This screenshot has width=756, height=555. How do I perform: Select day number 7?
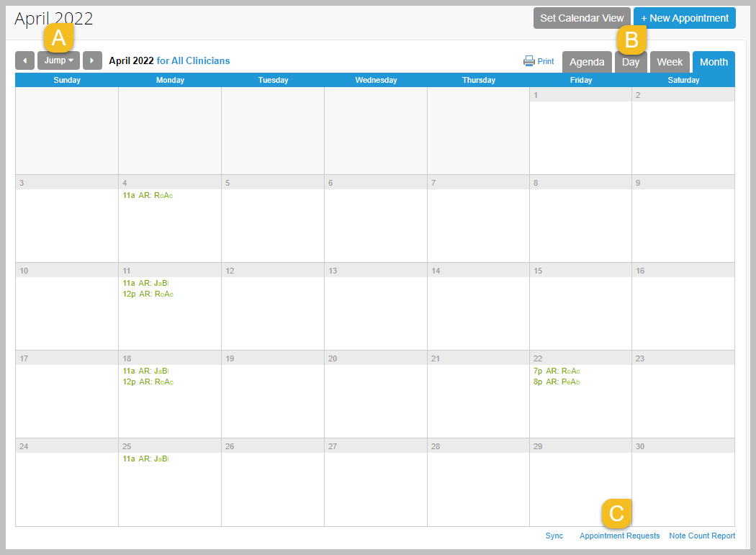pos(433,183)
